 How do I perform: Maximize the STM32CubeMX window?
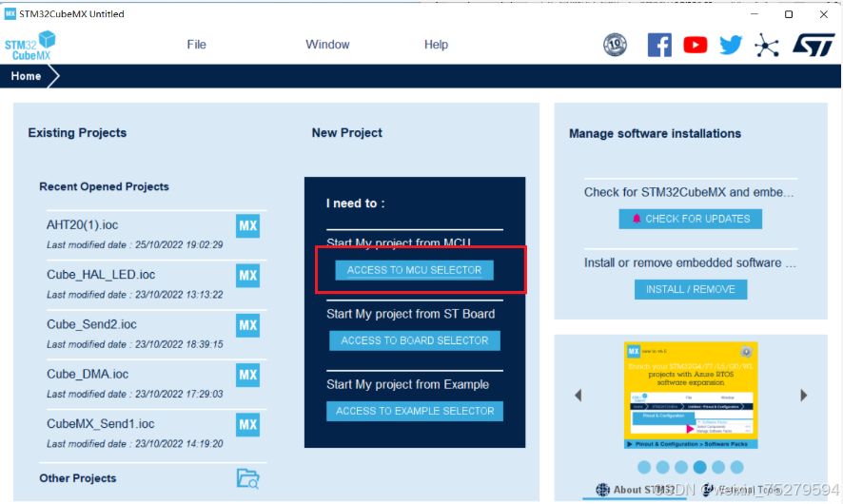[x=789, y=14]
